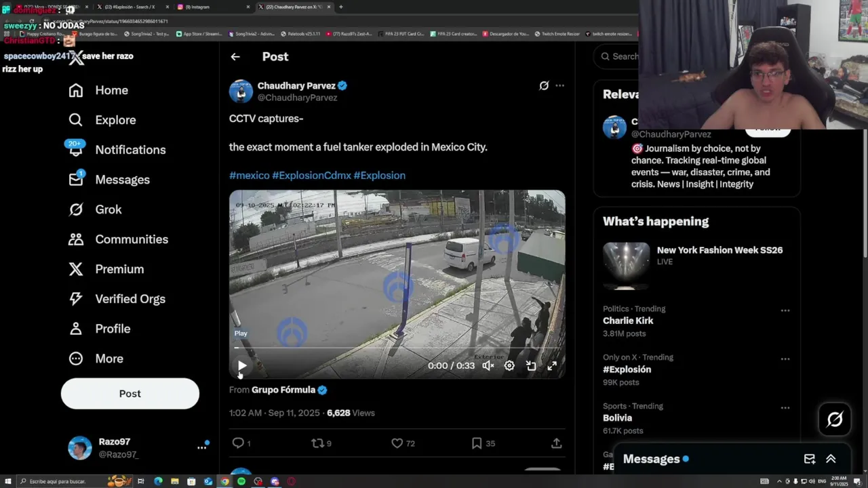Compose new message in Messages drawer
The width and height of the screenshot is (868, 488).
click(809, 459)
